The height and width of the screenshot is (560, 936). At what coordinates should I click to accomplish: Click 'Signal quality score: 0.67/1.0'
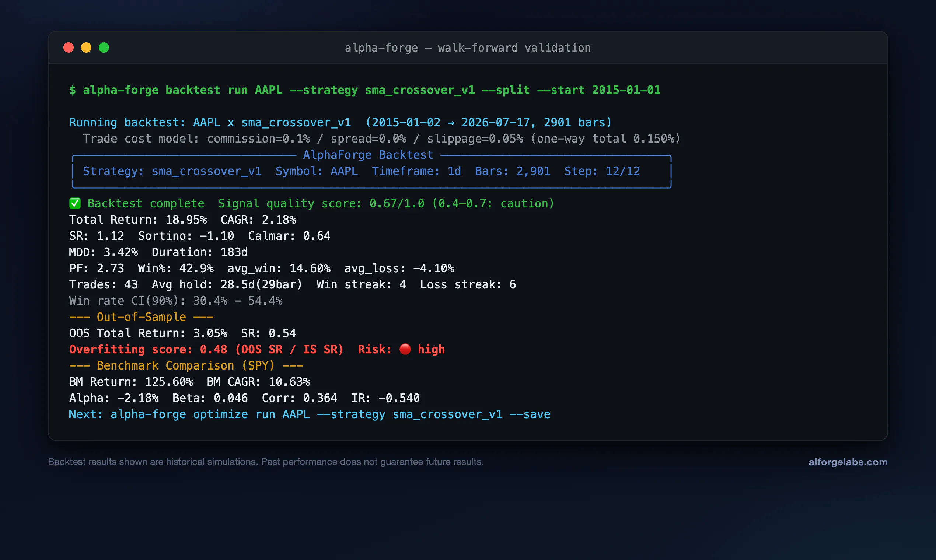tap(321, 203)
